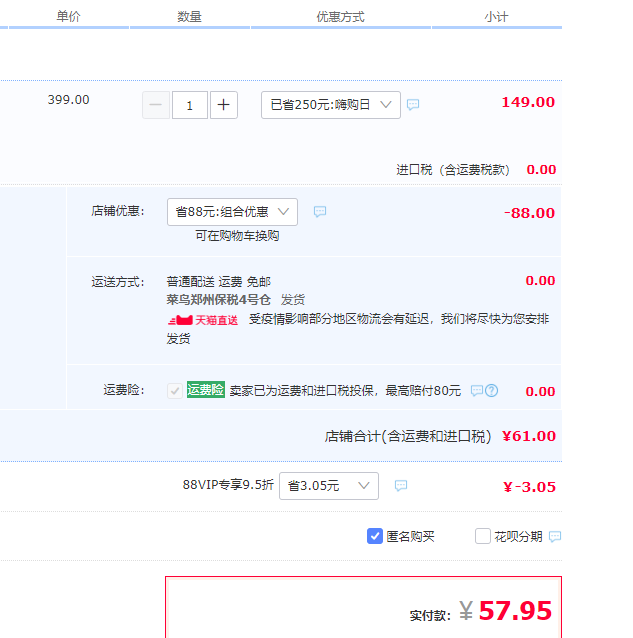Click the quantity input field showing 1

coord(190,105)
